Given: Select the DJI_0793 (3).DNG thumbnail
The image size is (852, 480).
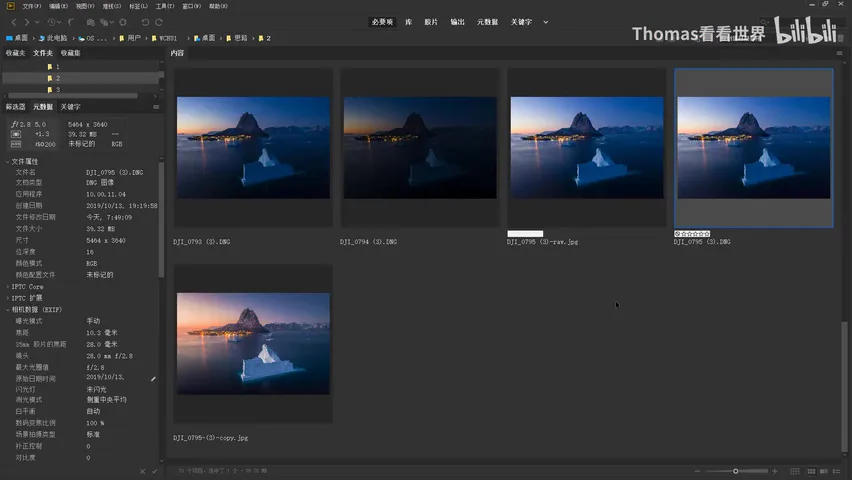Looking at the screenshot, I should tap(253, 147).
